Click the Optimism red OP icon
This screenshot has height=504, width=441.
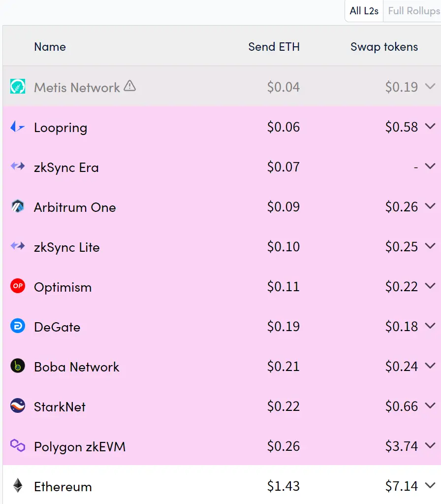18,286
